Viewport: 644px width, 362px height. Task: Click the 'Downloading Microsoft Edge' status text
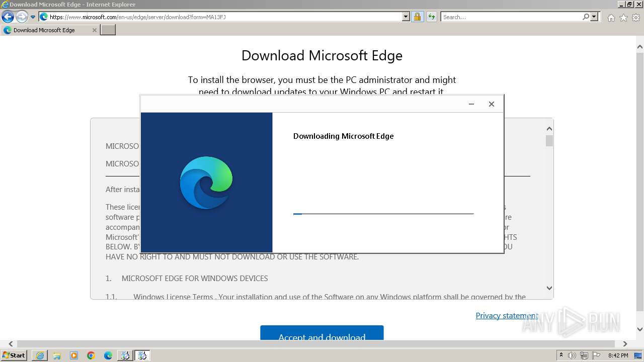pos(343,136)
